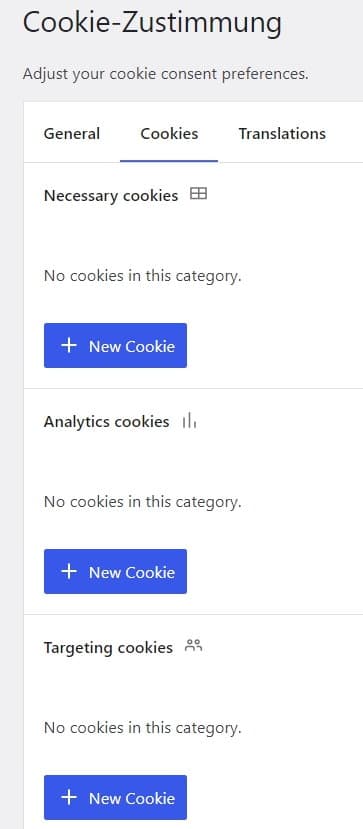Viewport: 363px width, 829px height.
Task: Click the people icon beside Targeting cookies
Action: 193,646
